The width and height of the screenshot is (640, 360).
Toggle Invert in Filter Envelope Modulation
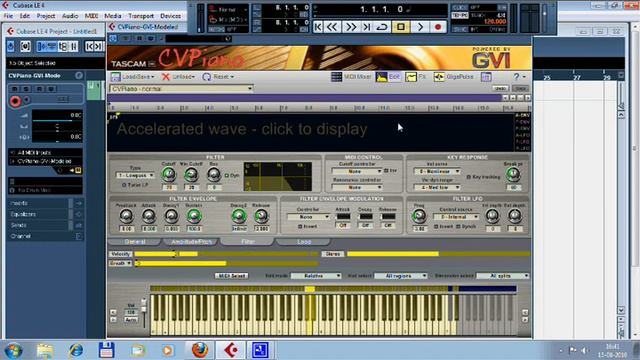click(300, 227)
